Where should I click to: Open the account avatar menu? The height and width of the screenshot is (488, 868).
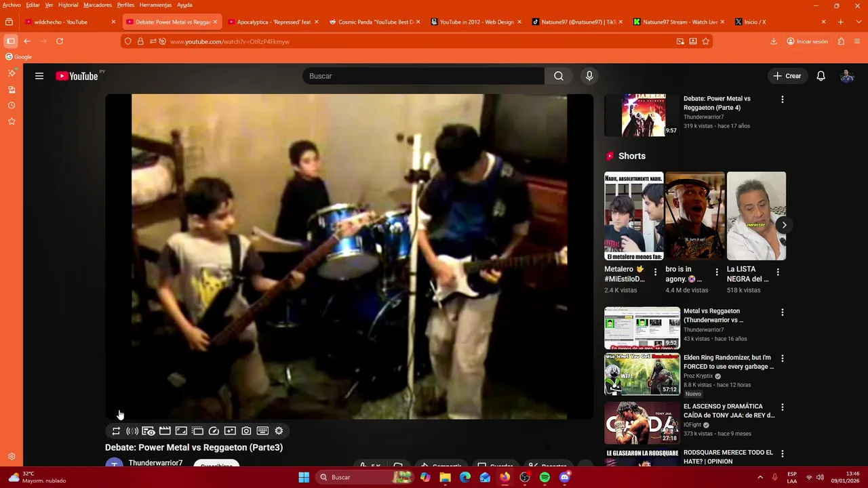(x=847, y=76)
